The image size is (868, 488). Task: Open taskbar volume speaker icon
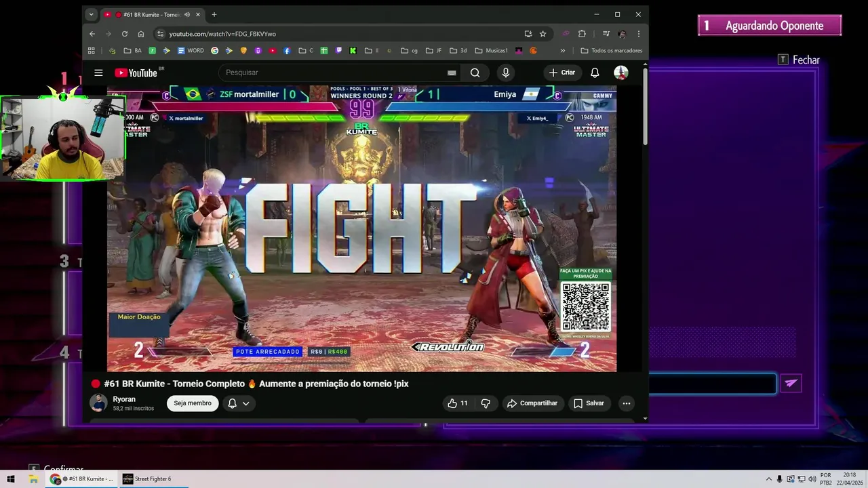(812, 479)
